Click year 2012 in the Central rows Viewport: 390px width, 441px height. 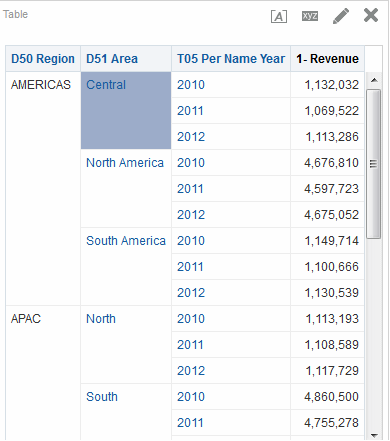coord(191,137)
